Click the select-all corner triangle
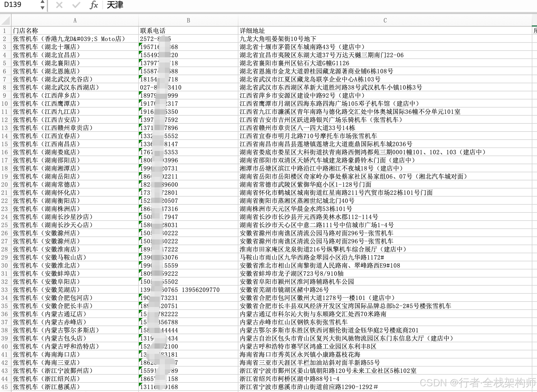 point(6,21)
